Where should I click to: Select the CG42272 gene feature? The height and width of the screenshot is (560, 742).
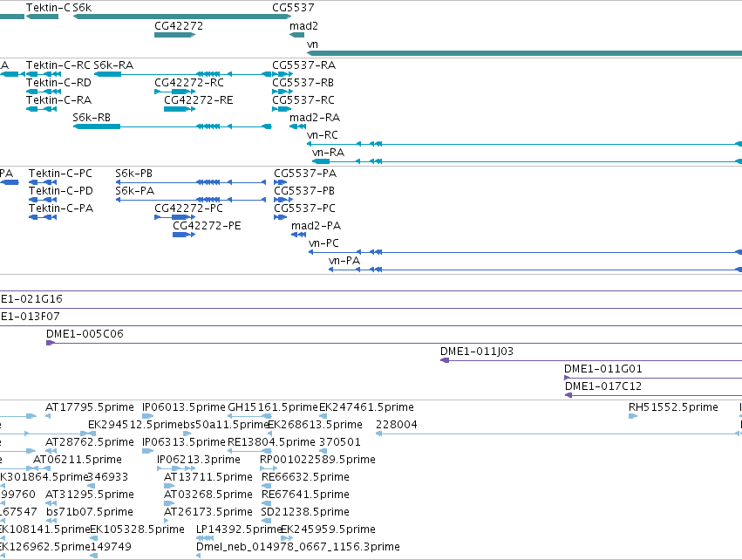pyautogui.click(x=174, y=35)
